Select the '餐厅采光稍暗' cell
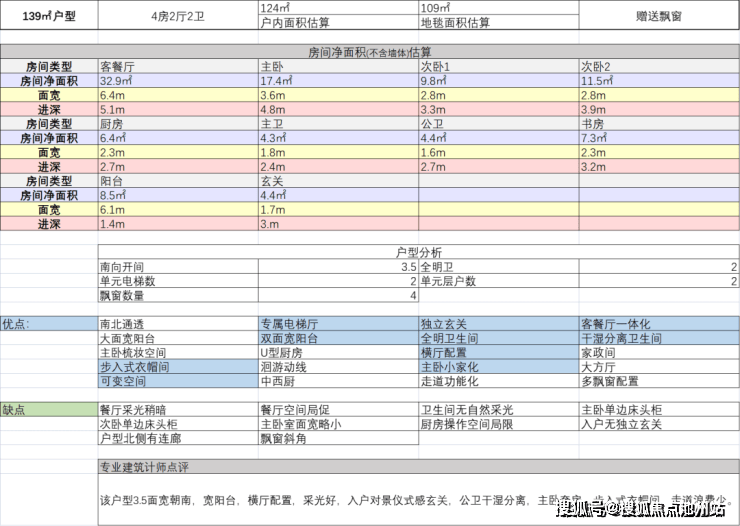The width and height of the screenshot is (740, 526). [x=178, y=409]
